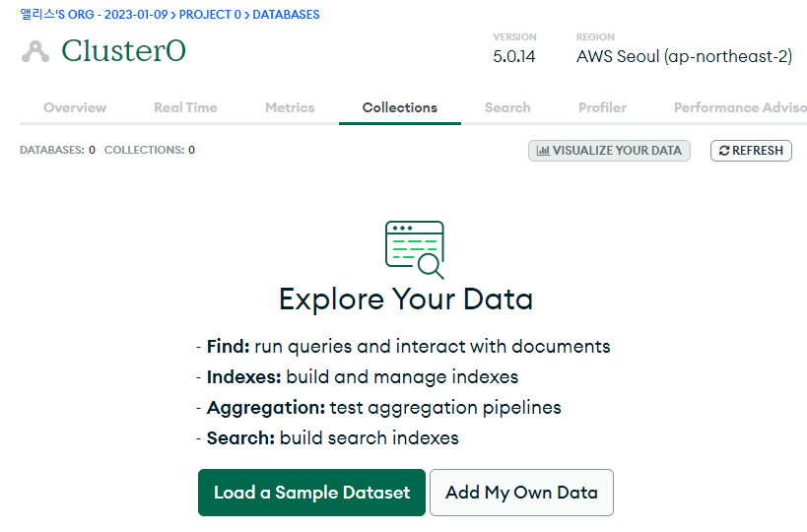Click the cluster icon beside Cluster0
807x532 pixels.
click(35, 51)
